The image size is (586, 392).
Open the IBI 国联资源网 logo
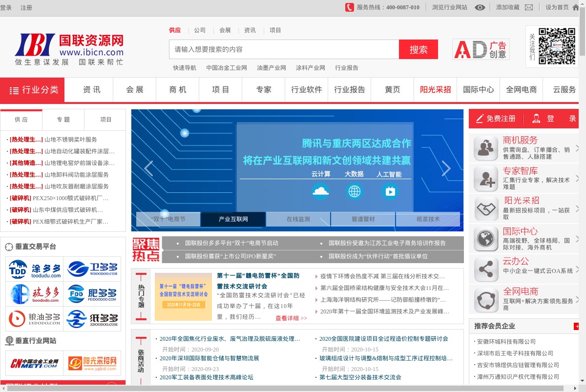[x=69, y=50]
